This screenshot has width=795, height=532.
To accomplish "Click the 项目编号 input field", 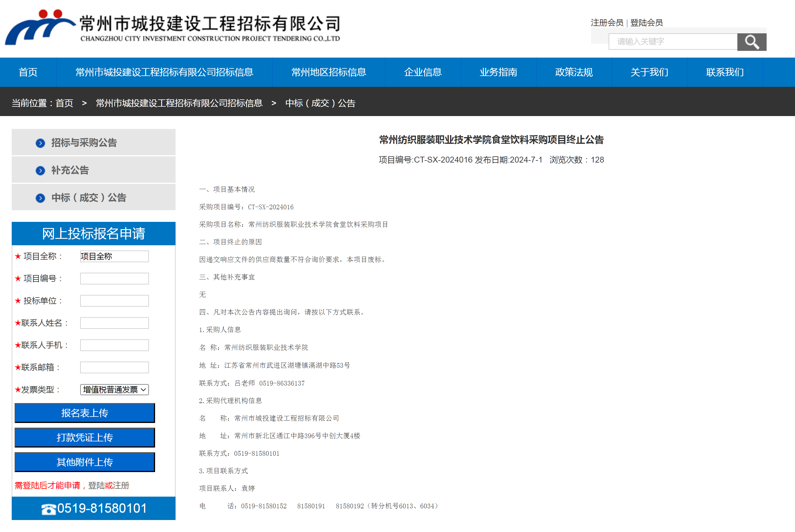I will 114,279.
